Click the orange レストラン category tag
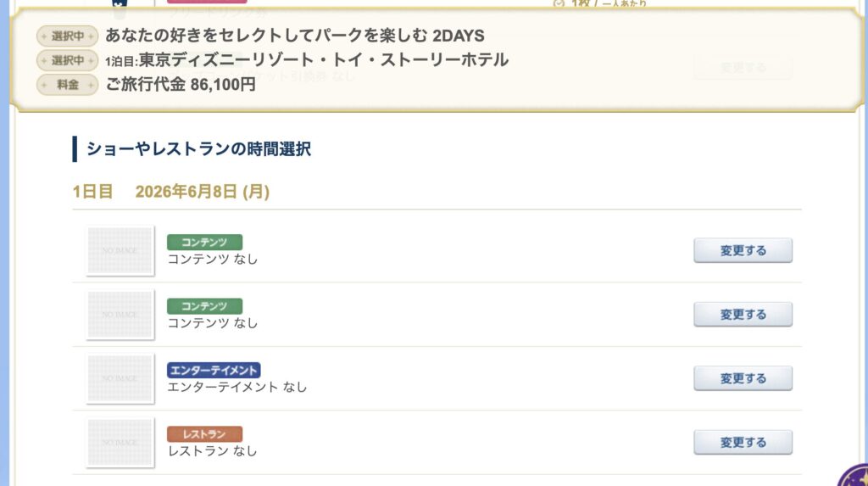The width and height of the screenshot is (868, 486). [204, 434]
